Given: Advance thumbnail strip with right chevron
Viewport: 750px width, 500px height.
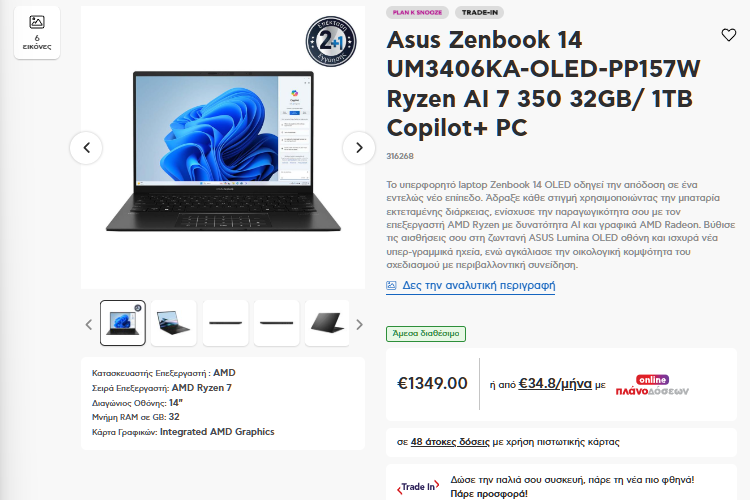Looking at the screenshot, I should pyautogui.click(x=360, y=324).
